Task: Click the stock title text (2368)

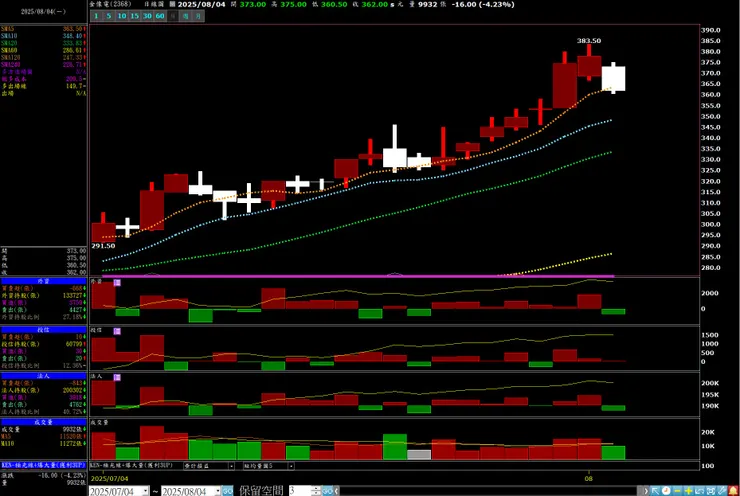Action: click(x=110, y=4)
